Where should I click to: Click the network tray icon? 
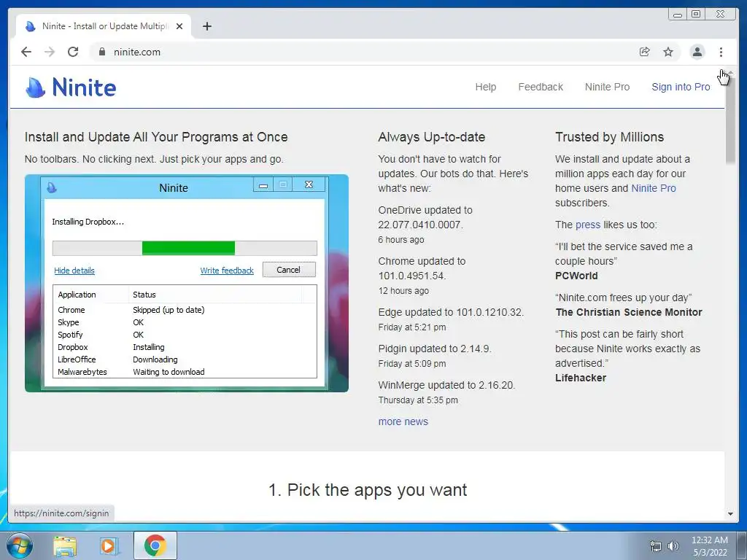click(656, 546)
